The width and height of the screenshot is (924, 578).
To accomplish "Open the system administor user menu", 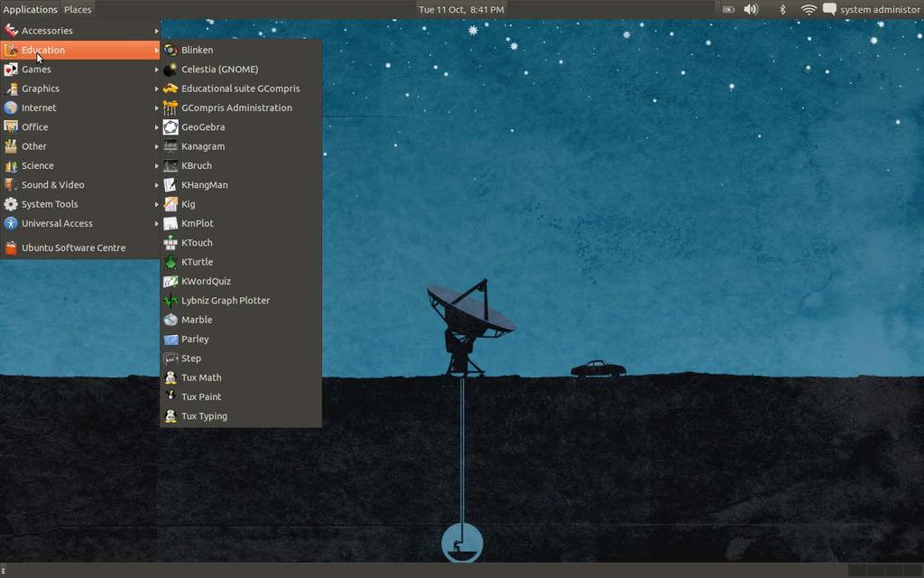I will pyautogui.click(x=880, y=9).
